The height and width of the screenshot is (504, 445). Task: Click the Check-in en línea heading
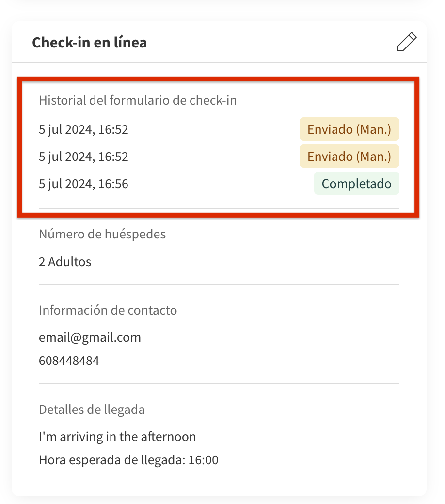tap(89, 43)
